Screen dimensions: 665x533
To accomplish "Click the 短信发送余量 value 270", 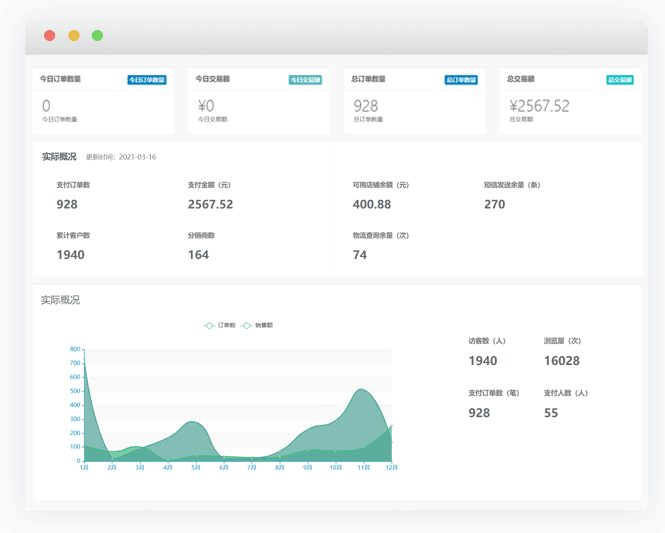I will (494, 204).
